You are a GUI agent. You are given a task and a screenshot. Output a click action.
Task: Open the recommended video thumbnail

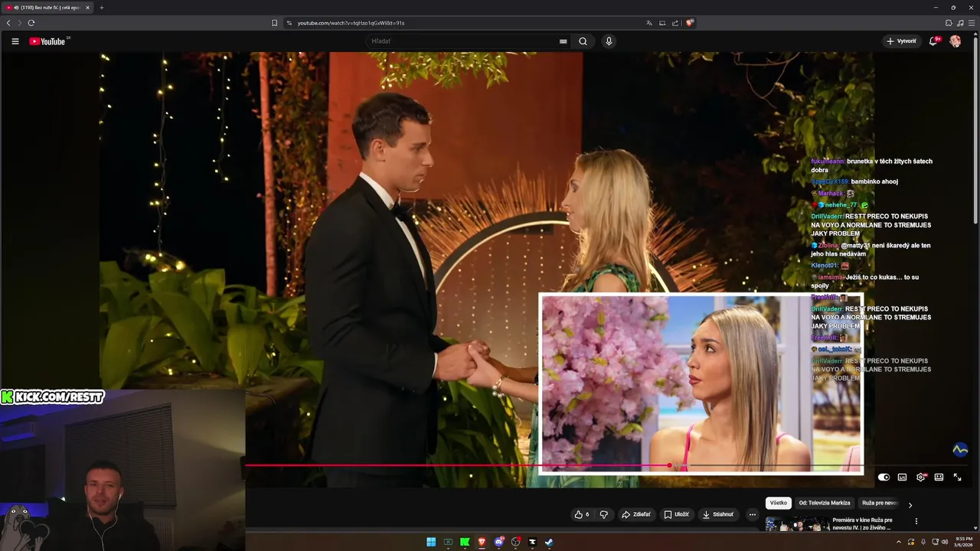(x=797, y=524)
